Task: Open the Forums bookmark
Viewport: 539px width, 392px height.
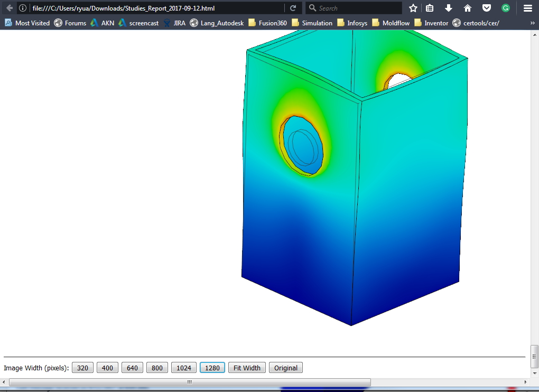Action: pos(70,23)
